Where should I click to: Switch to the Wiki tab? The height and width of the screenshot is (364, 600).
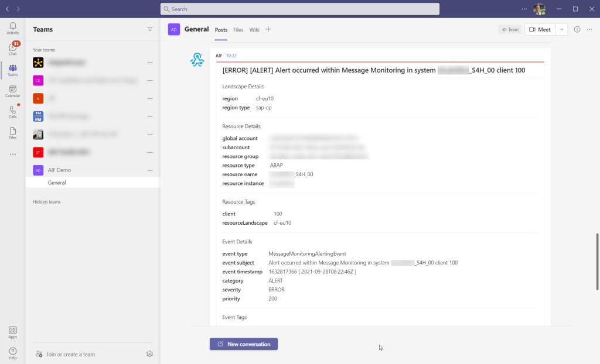click(x=254, y=30)
